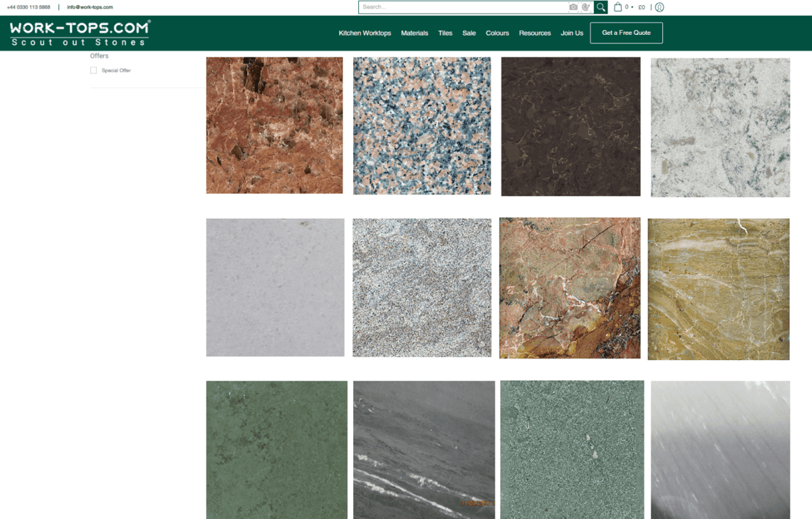Screen dimensions: 812x519
Task: Expand the Resources menu
Action: click(535, 33)
